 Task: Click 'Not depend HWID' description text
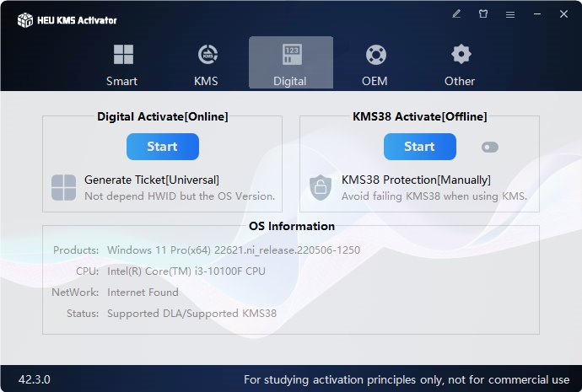point(180,196)
